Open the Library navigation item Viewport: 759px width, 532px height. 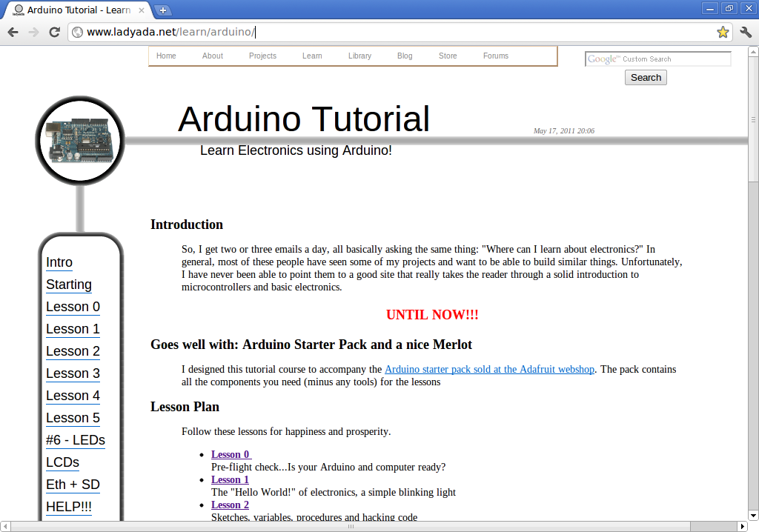(359, 56)
